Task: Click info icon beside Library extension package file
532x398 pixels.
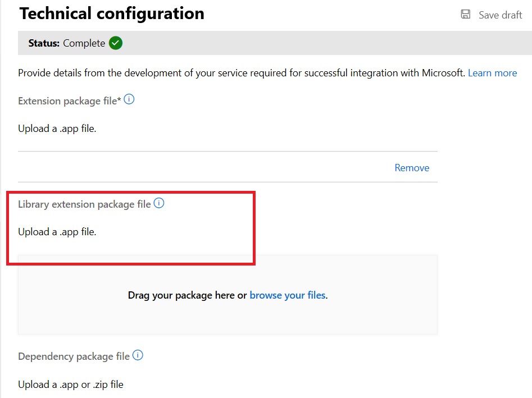Action: tap(159, 203)
